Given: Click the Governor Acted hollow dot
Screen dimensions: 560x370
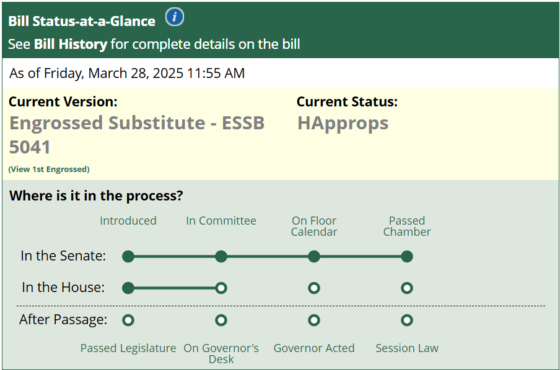Looking at the screenshot, I should click(x=314, y=320).
